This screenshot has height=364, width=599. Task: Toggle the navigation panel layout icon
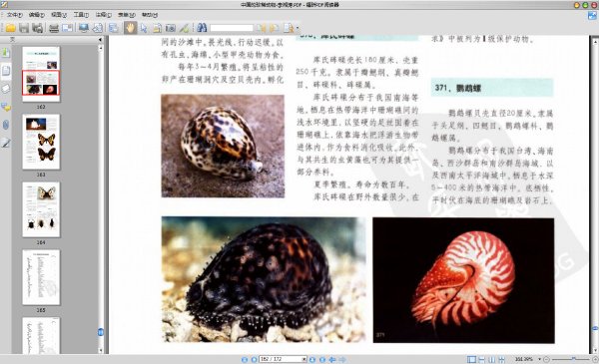[114, 28]
